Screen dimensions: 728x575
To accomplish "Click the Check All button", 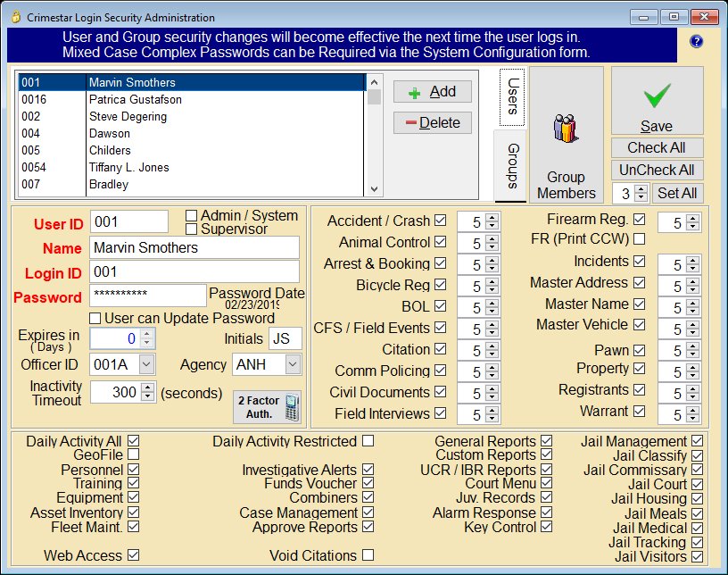I will (x=657, y=148).
